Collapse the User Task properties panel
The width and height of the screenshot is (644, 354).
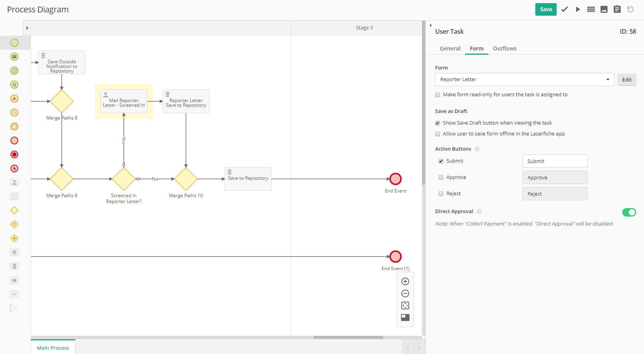(431, 26)
